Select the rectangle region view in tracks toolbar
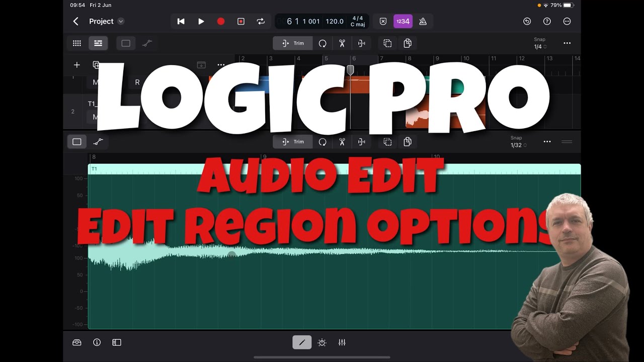 pyautogui.click(x=126, y=43)
